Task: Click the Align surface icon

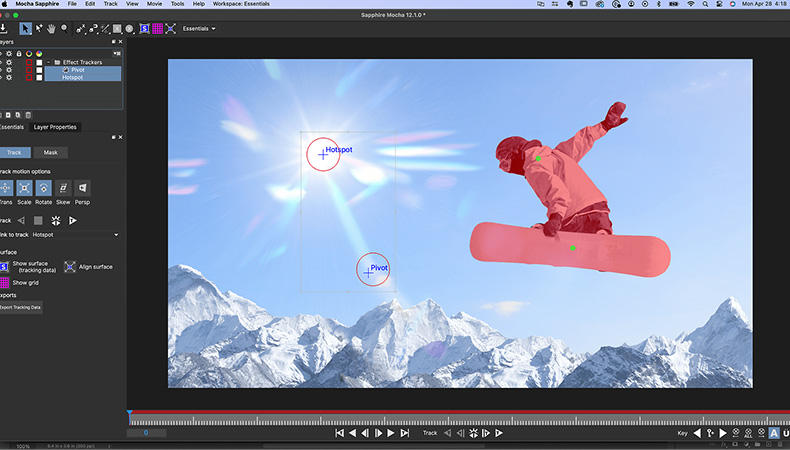Action: pyautogui.click(x=70, y=267)
